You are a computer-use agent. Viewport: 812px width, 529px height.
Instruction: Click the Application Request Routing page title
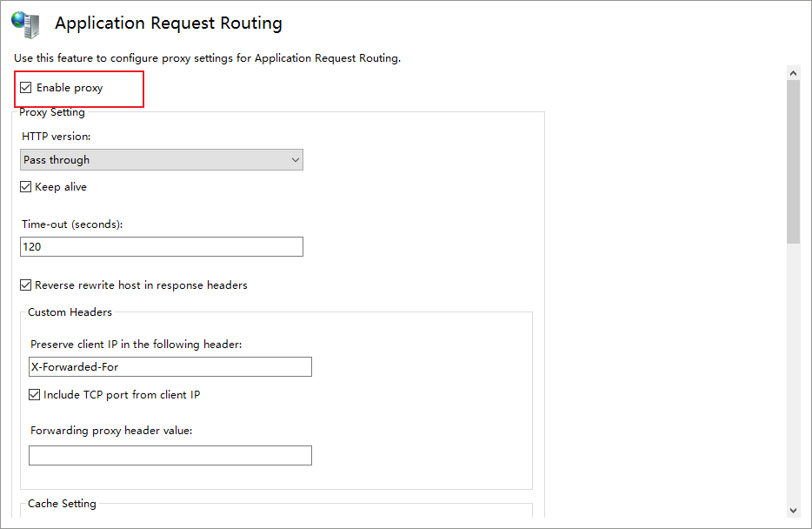point(169,23)
